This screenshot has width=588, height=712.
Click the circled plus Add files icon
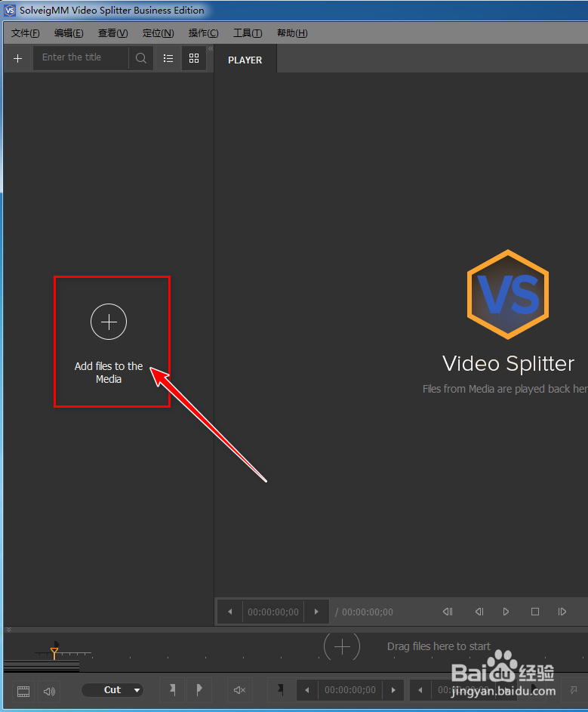click(x=109, y=322)
